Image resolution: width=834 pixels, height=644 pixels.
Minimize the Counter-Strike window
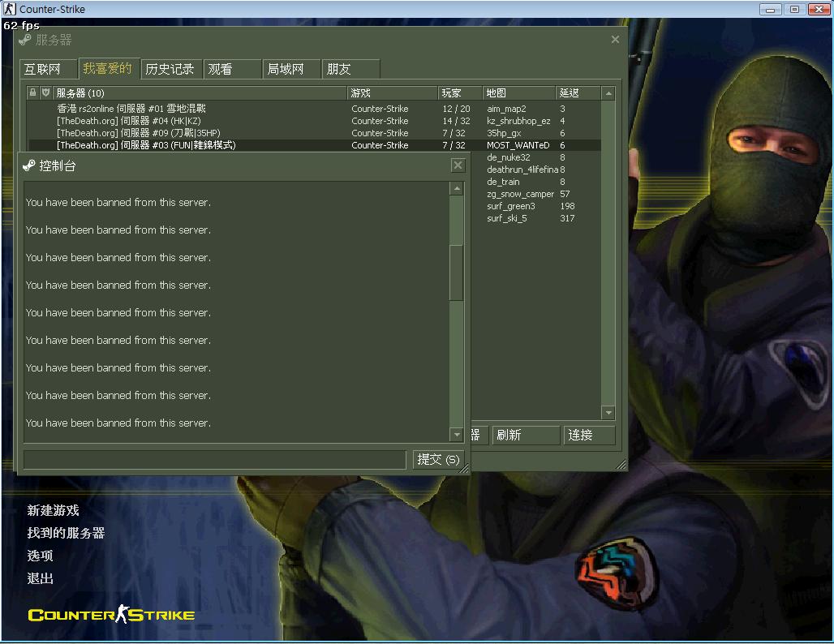tap(770, 9)
